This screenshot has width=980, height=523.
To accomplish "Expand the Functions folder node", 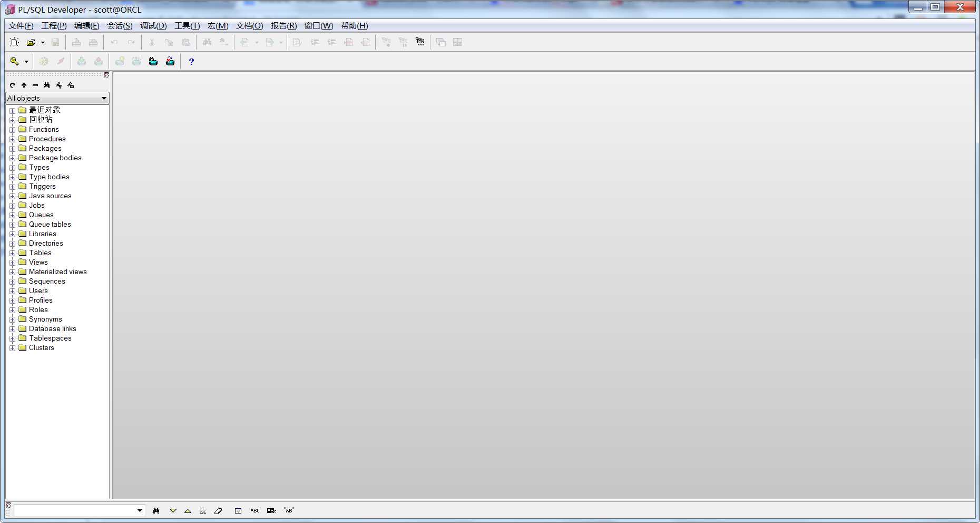I will pyautogui.click(x=12, y=130).
